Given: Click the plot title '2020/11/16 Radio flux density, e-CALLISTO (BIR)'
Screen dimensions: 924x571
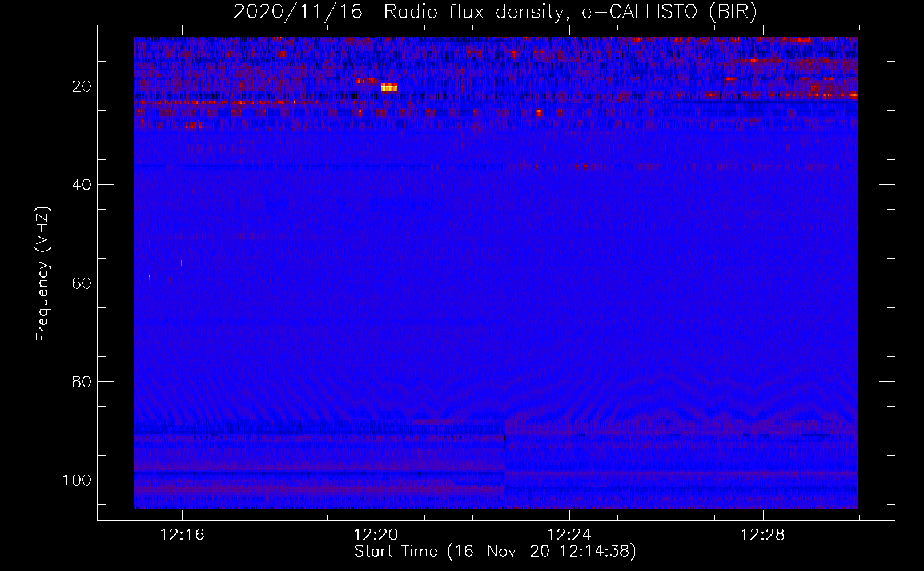Looking at the screenshot, I should pyautogui.click(x=495, y=12).
